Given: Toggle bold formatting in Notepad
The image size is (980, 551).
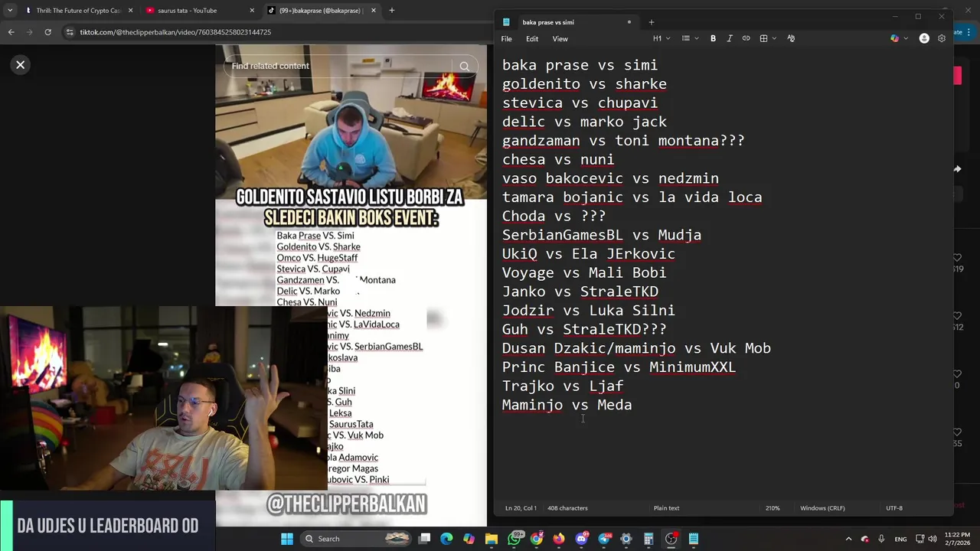Looking at the screenshot, I should coord(713,38).
